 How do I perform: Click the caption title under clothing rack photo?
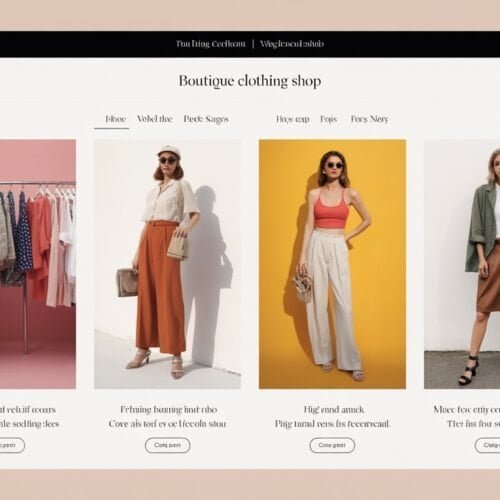(x=28, y=409)
